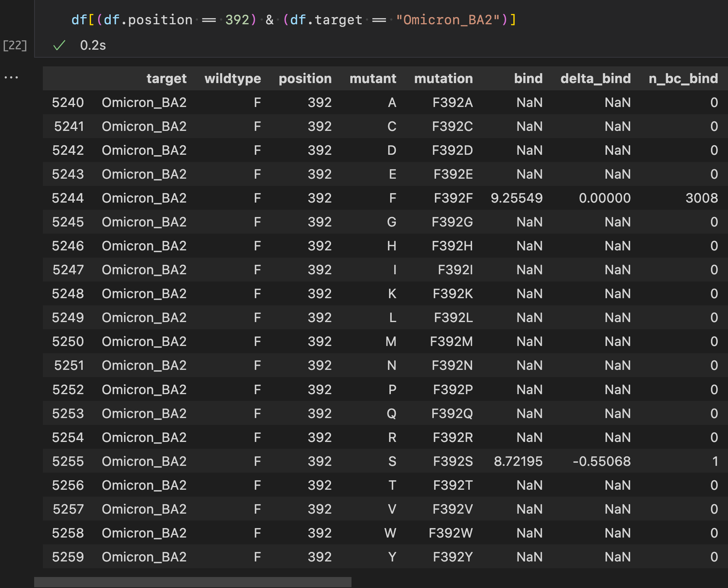
Task: Click the Omicron_BA2 cell in row 5240
Action: [144, 102]
